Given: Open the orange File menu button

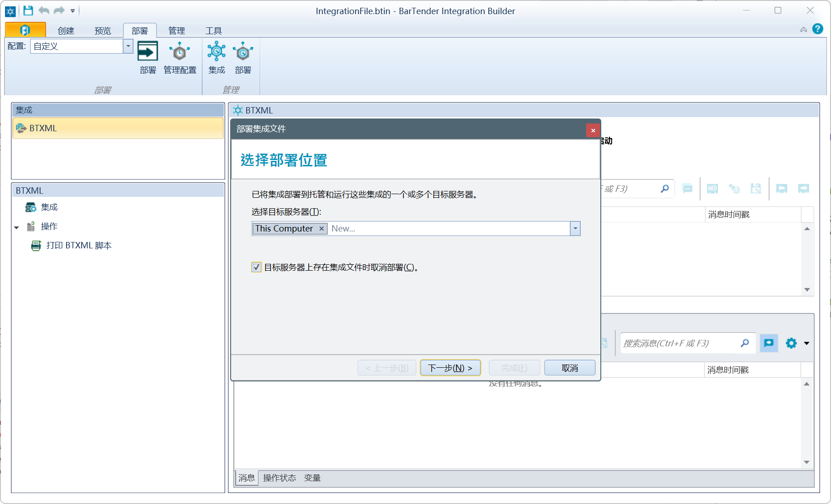Looking at the screenshot, I should pyautogui.click(x=25, y=30).
